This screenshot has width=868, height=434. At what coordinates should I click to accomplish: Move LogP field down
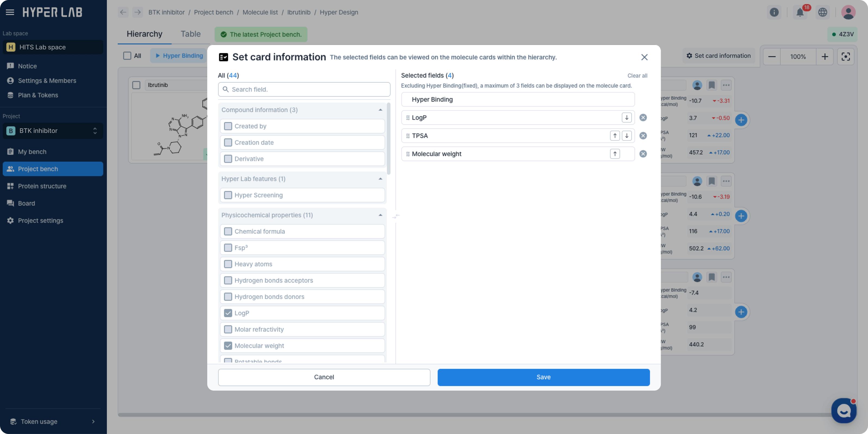[626, 118]
